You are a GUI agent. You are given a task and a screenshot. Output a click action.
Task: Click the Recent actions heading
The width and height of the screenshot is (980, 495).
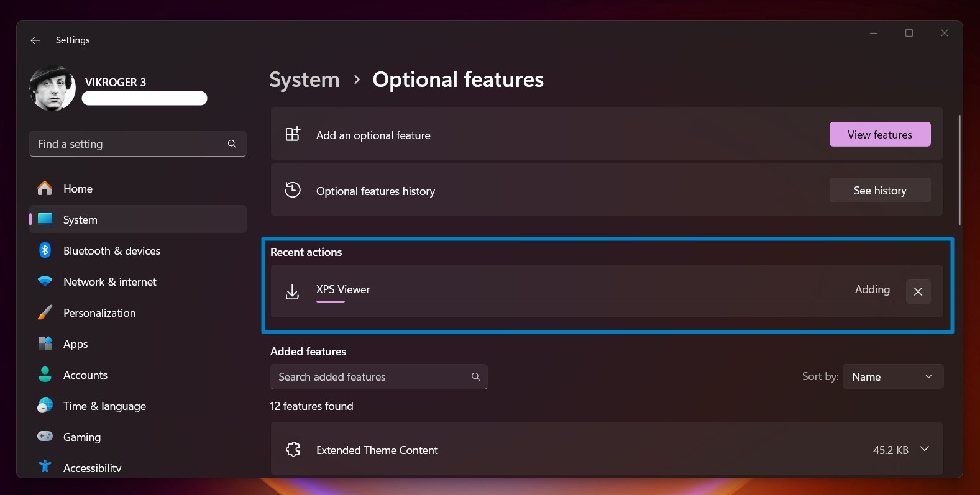coord(306,252)
